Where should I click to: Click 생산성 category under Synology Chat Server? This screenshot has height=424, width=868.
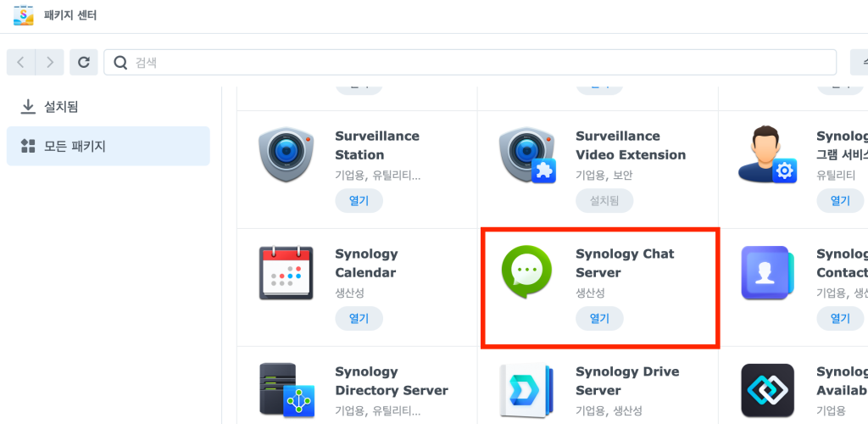pyautogui.click(x=590, y=293)
